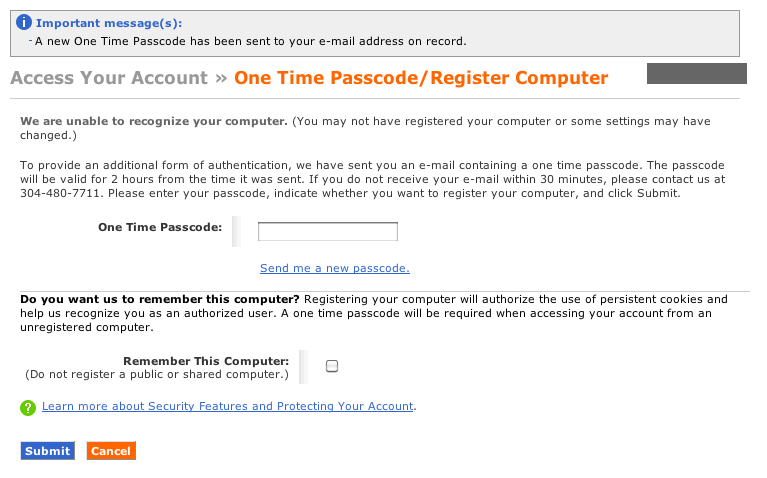This screenshot has width=767, height=478.
Task: Click the new passcode sent notification message
Action: [251, 41]
